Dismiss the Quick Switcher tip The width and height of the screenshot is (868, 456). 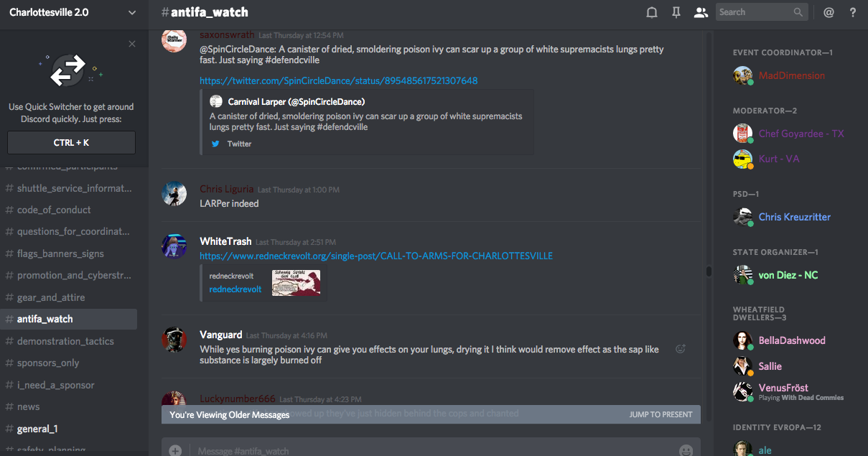tap(132, 44)
